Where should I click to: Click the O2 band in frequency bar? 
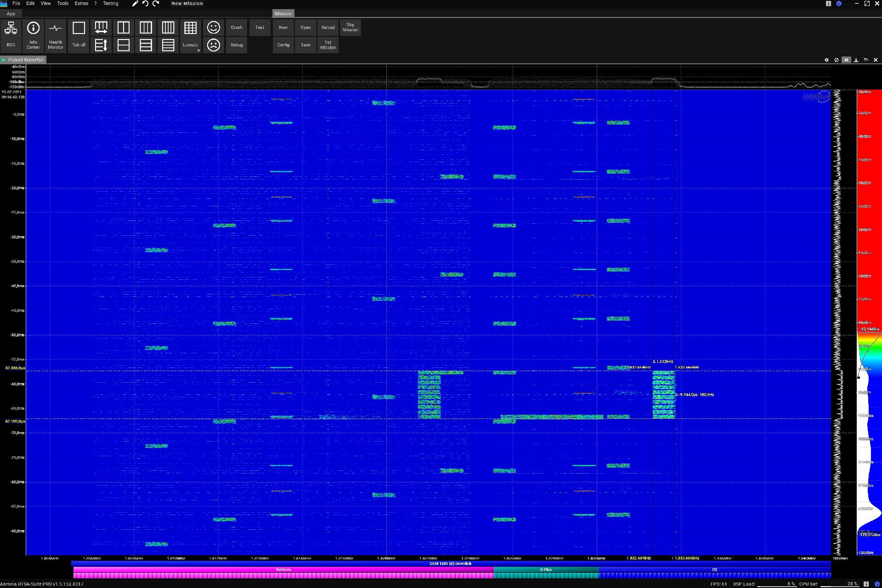715,570
